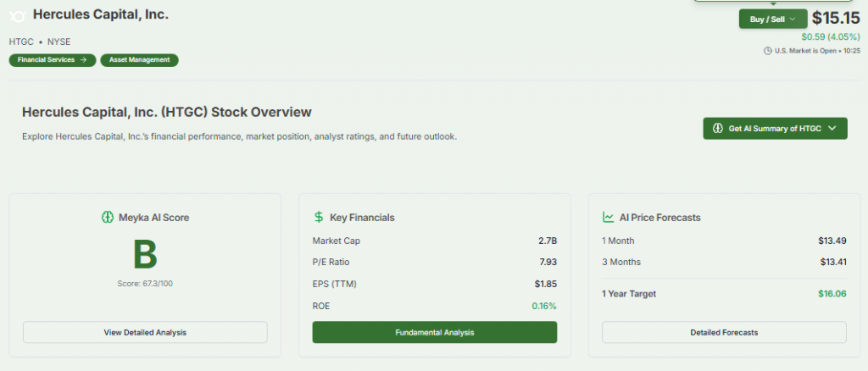This screenshot has height=371, width=868.
Task: Click the dollar icon beside Key Financials
Action: coord(319,218)
